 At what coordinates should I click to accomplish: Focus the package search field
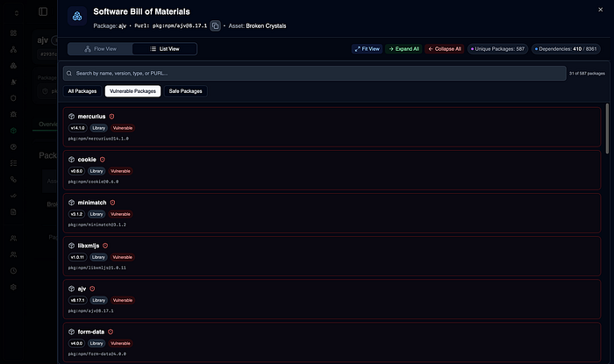pos(314,73)
